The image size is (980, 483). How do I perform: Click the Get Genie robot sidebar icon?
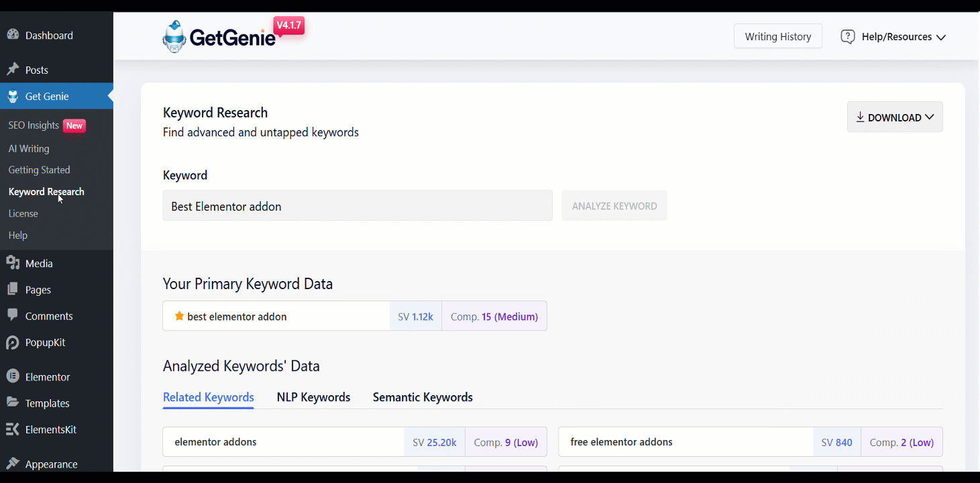click(13, 96)
